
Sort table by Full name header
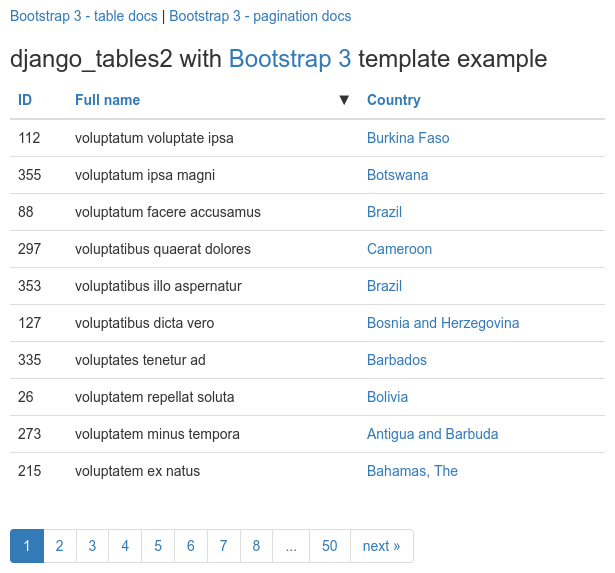(x=107, y=100)
